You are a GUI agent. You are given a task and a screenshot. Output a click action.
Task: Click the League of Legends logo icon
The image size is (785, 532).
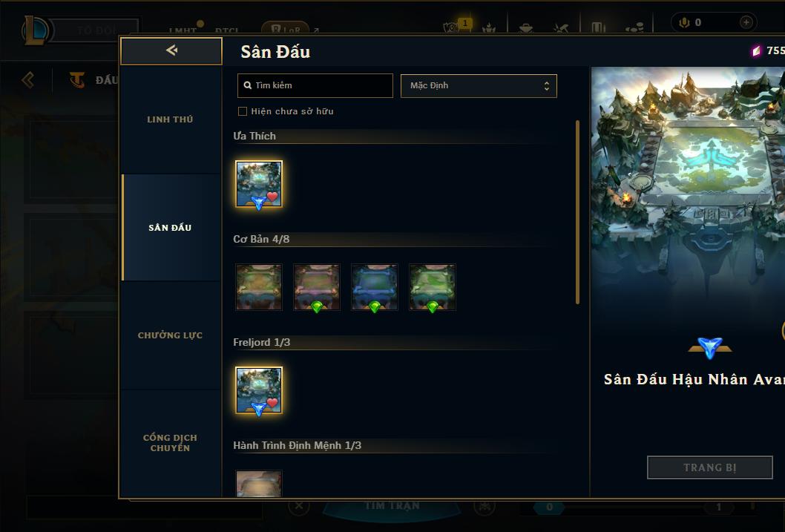[x=35, y=30]
